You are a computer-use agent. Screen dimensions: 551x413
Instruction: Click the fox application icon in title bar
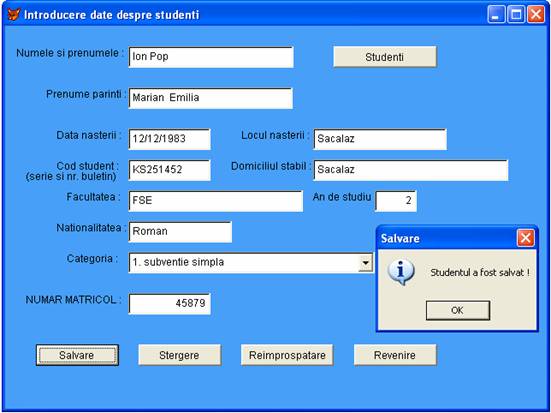click(x=14, y=15)
